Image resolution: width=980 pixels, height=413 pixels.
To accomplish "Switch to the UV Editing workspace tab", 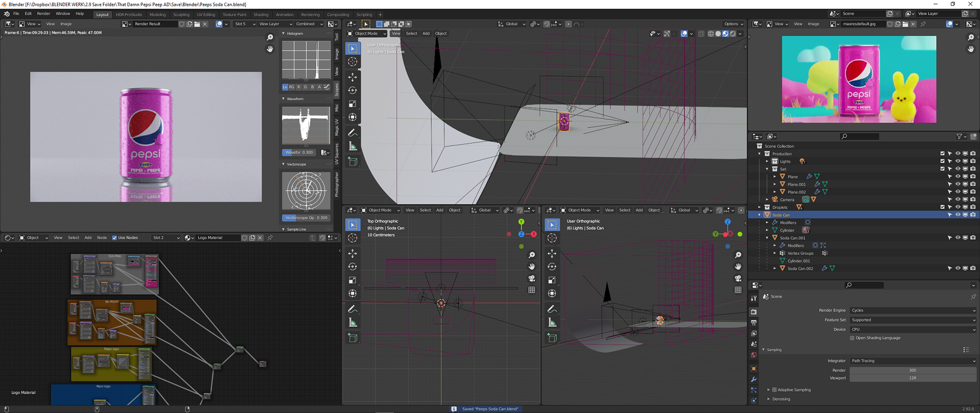I will tap(206, 15).
